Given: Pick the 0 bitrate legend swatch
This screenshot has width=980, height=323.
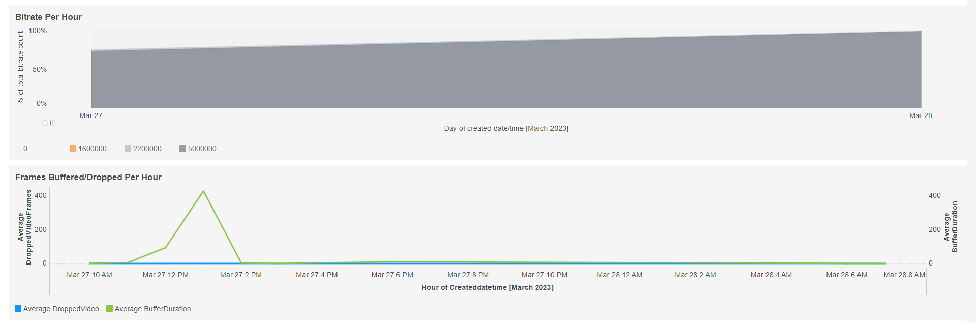Looking at the screenshot, I should [18, 149].
